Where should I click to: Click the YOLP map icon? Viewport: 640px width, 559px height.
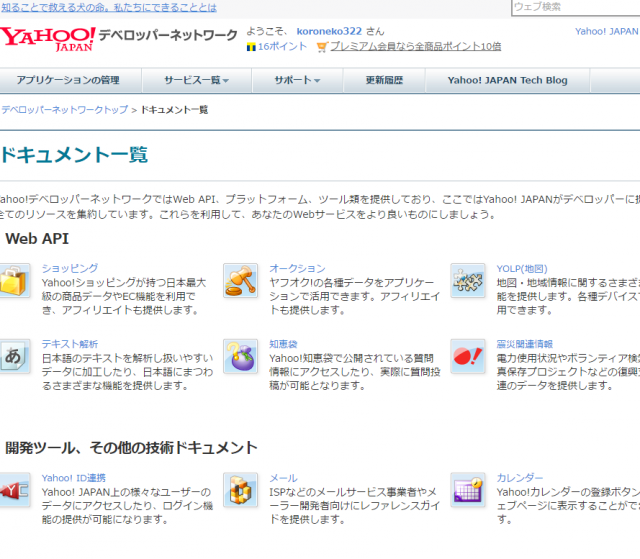pos(467,281)
